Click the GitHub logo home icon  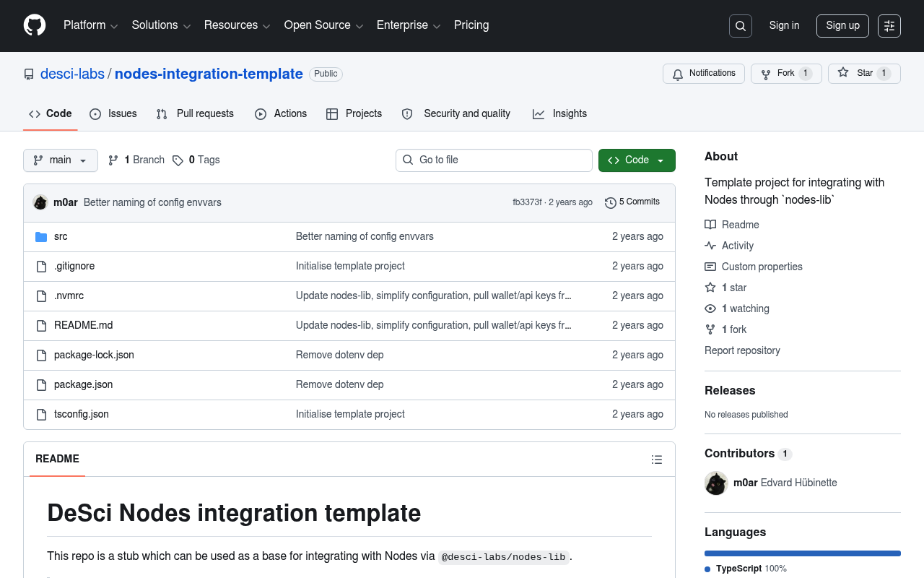click(35, 25)
